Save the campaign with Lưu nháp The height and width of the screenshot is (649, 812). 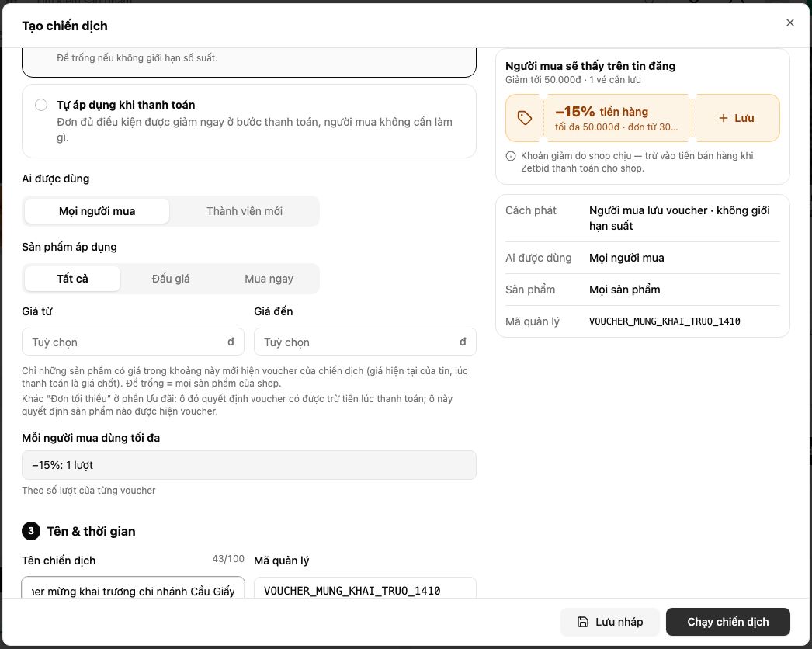tap(610, 622)
